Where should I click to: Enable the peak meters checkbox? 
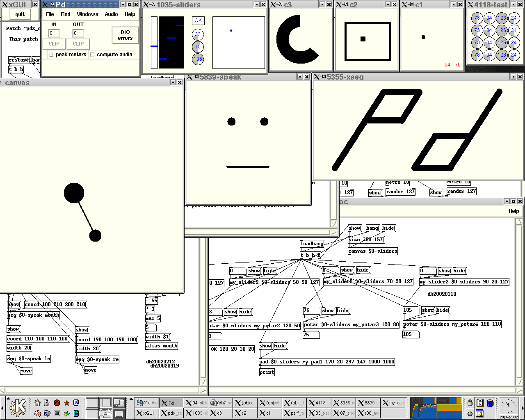coord(51,55)
